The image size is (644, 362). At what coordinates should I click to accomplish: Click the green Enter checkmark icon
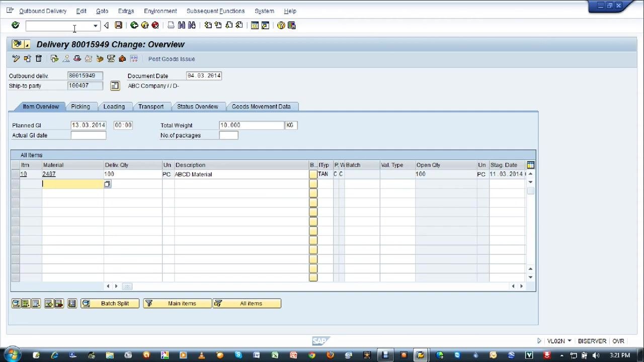point(15,25)
